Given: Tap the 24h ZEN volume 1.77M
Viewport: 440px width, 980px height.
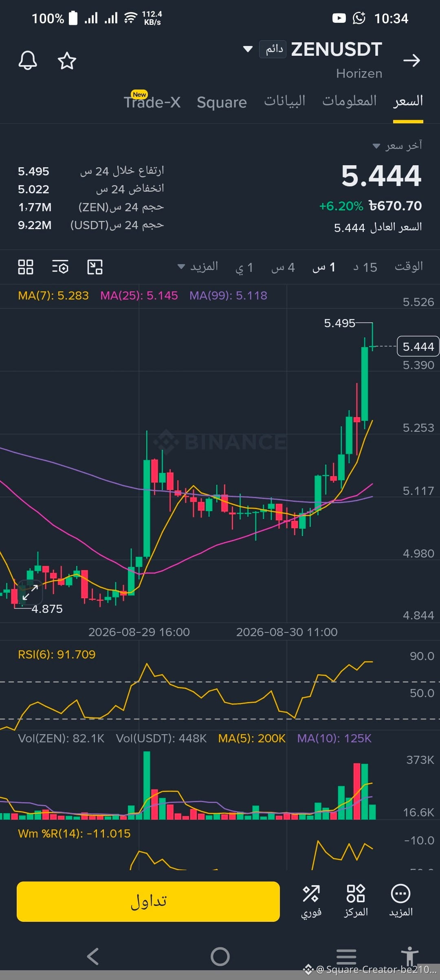Looking at the screenshot, I should (x=35, y=207).
